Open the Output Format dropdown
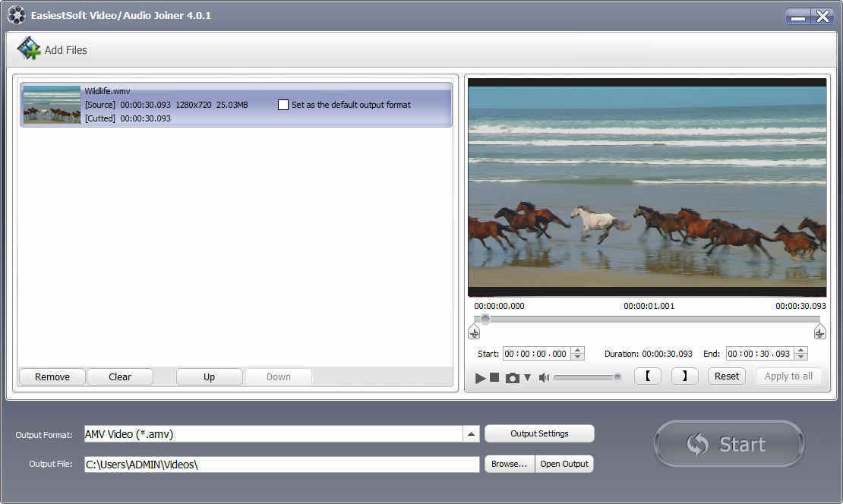843x504 pixels. pyautogui.click(x=472, y=433)
